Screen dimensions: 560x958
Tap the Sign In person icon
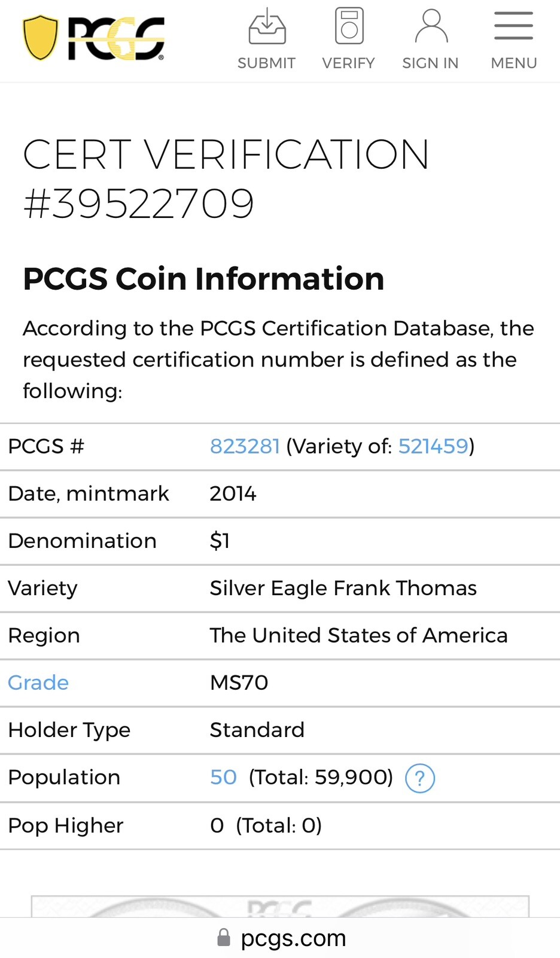[x=431, y=26]
